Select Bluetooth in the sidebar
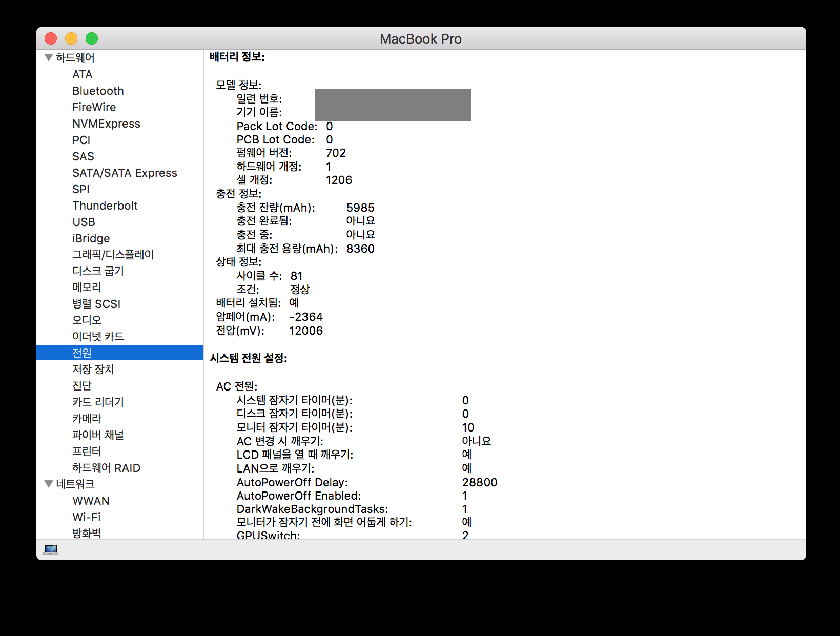Viewport: 840px width, 636px height. point(98,91)
